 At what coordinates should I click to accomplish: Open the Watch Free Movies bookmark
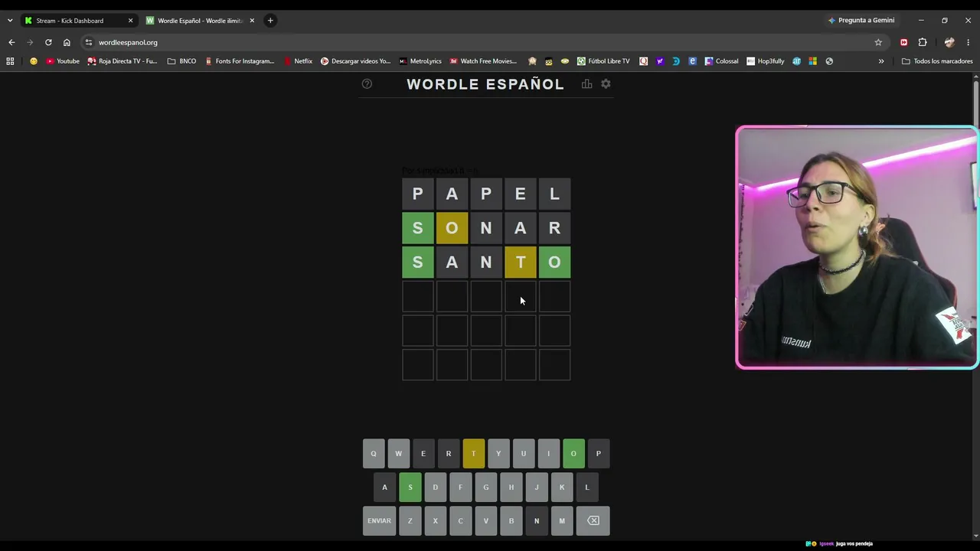[x=483, y=61]
